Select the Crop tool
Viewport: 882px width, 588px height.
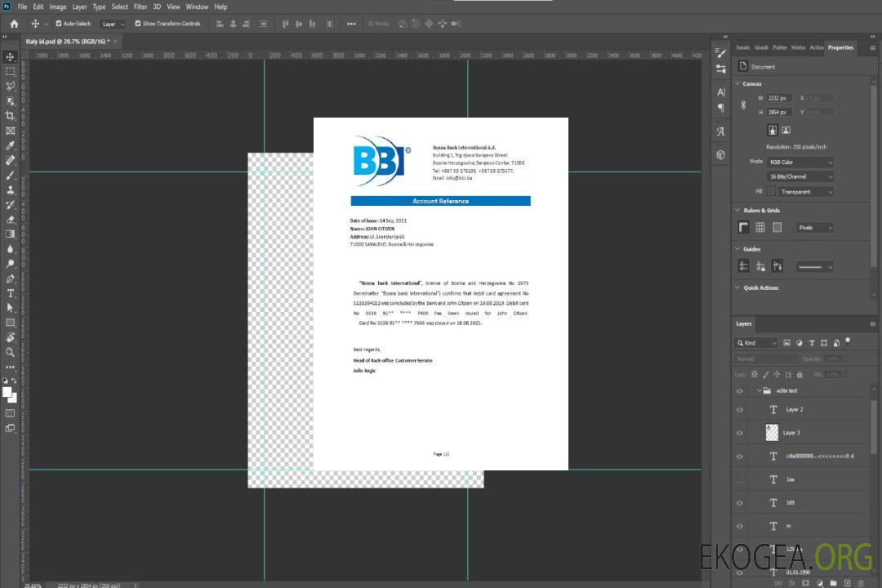(x=11, y=116)
